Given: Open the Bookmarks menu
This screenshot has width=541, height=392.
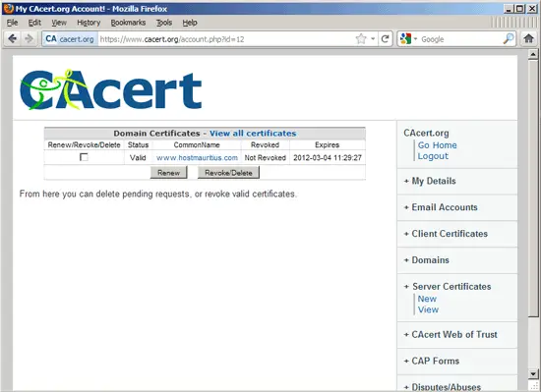Looking at the screenshot, I should (128, 23).
